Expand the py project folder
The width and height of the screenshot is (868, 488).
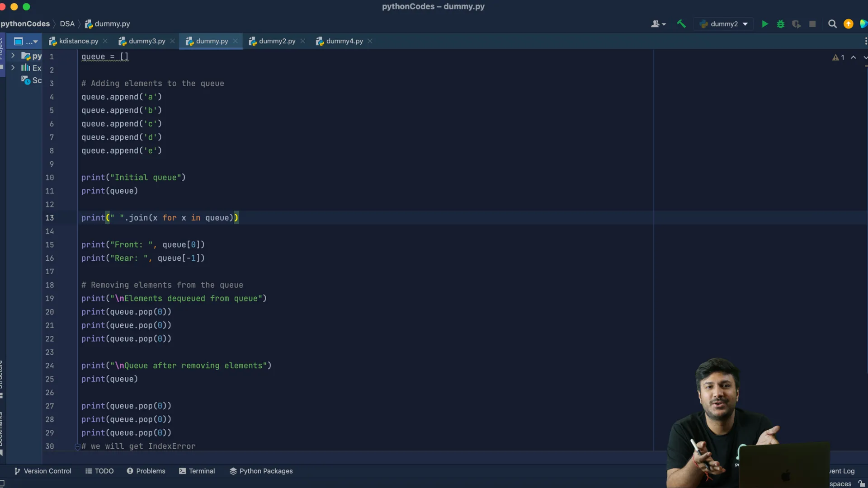click(13, 56)
